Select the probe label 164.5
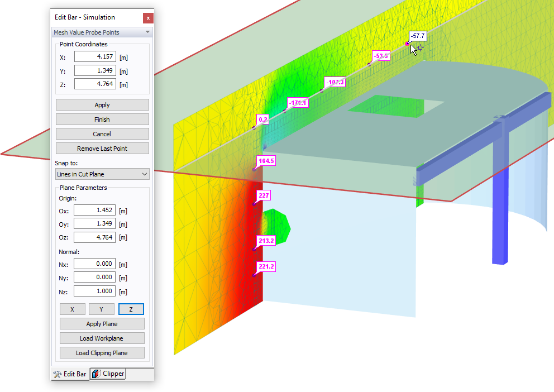Screen dimensions: 554x392 (266, 161)
